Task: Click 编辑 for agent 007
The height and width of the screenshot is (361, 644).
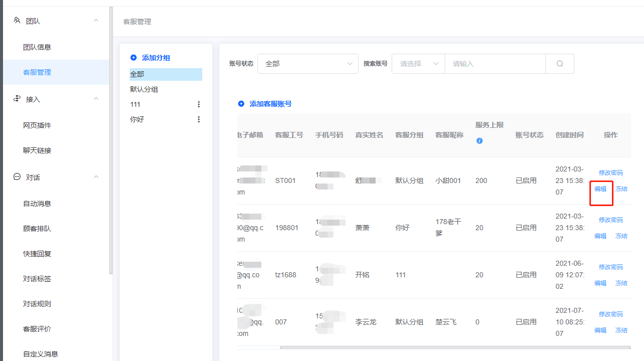Action: [x=600, y=330]
